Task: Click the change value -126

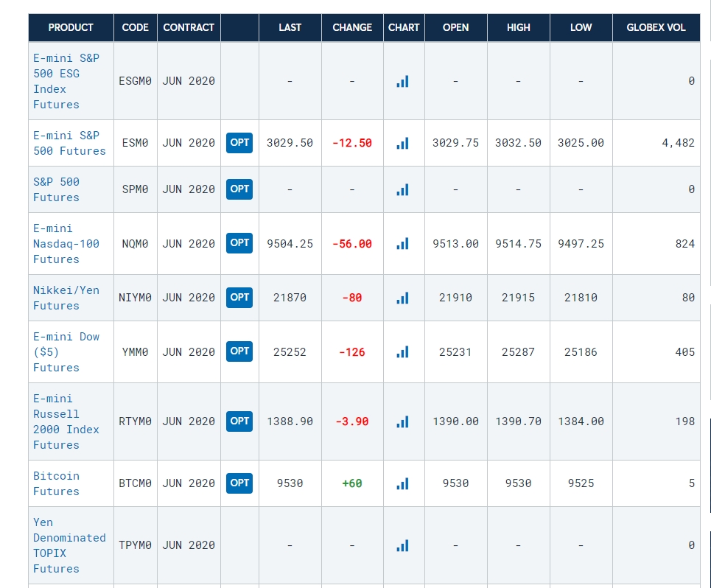Action: pos(352,352)
